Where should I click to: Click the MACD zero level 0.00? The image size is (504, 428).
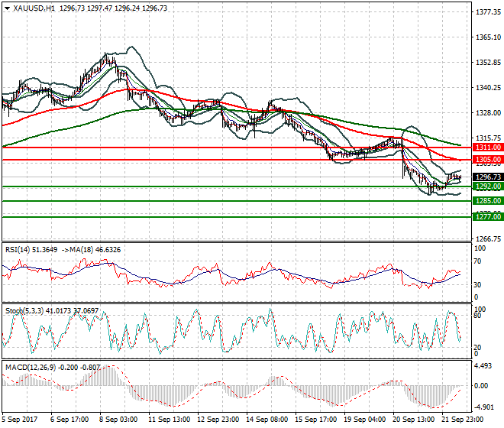pos(481,385)
